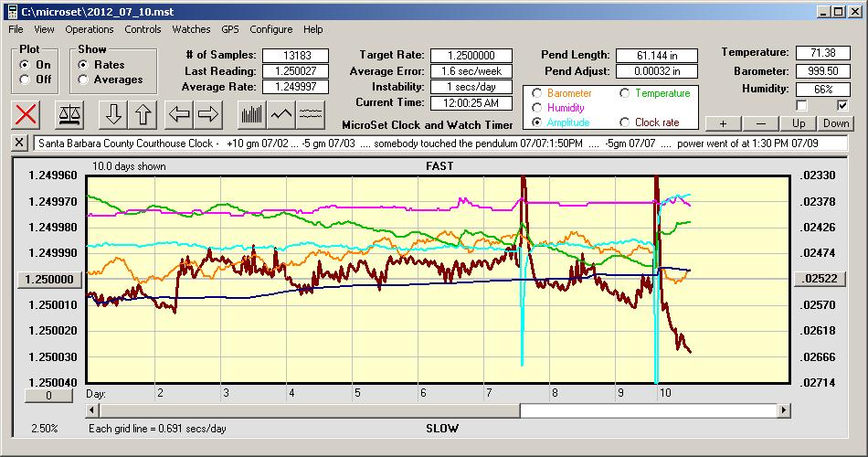This screenshot has height=457, width=868.
Task: Select the line graph display icon
Action: [281, 114]
